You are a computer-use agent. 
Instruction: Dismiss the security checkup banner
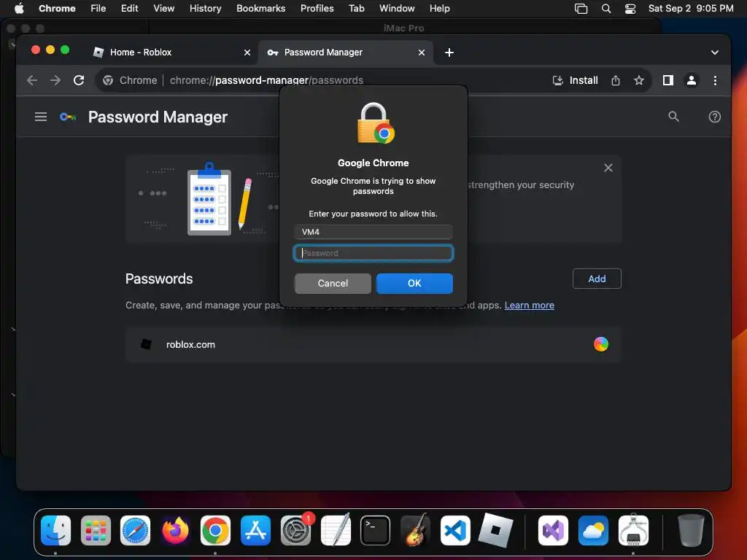(608, 168)
